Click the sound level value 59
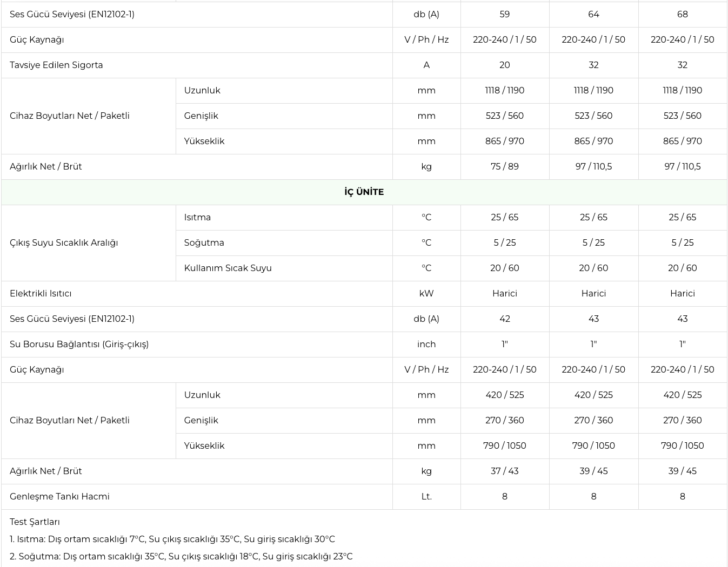Screen dimensions: 728x567 click(504, 15)
